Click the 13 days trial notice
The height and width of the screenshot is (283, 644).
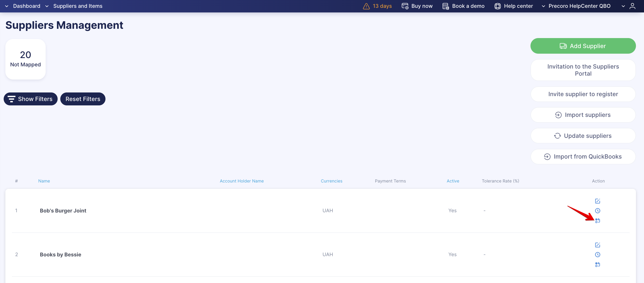382,6
